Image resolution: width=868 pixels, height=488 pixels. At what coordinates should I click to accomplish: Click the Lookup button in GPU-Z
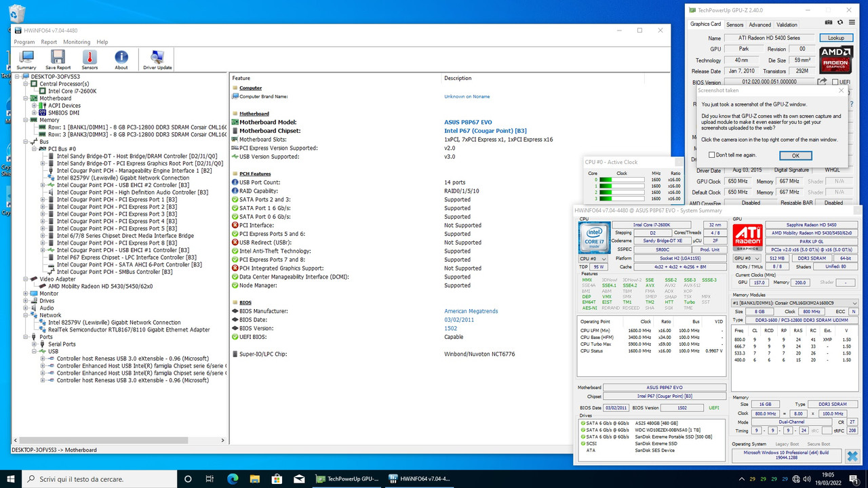point(836,38)
